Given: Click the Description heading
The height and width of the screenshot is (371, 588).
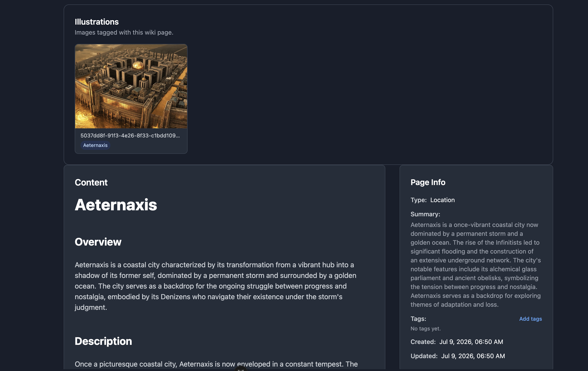Looking at the screenshot, I should pyautogui.click(x=104, y=341).
